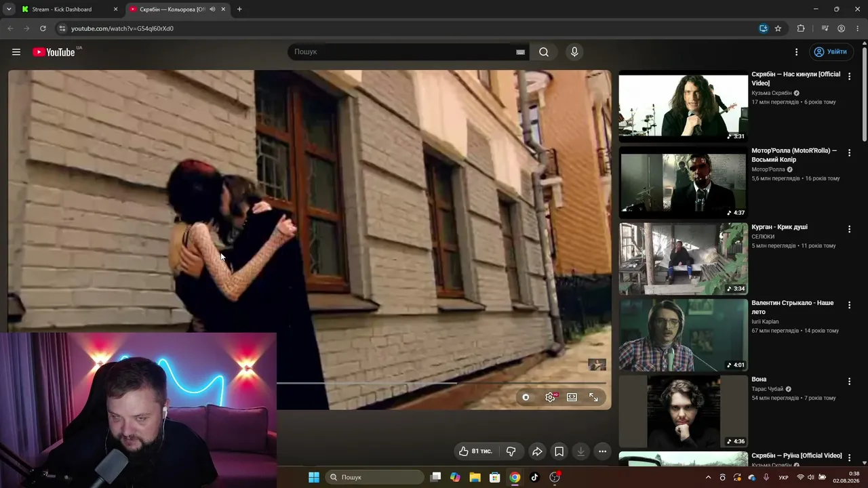
Task: Go forward to the next page
Action: tap(26, 28)
